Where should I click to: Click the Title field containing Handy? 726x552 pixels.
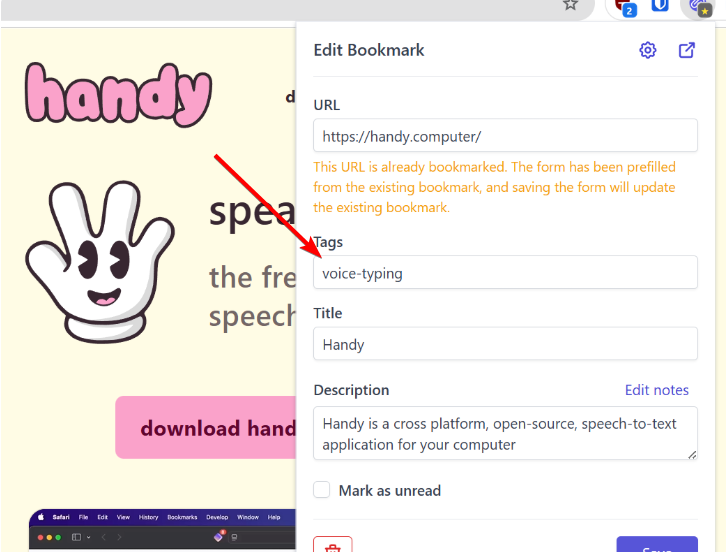point(505,344)
